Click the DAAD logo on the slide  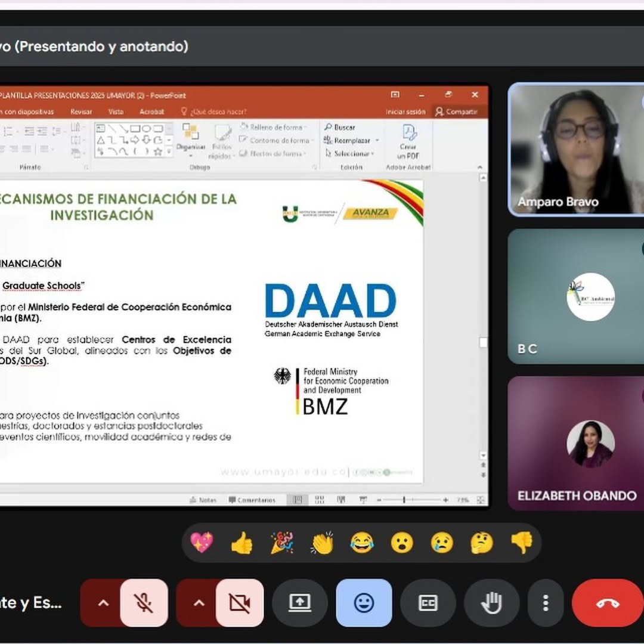coord(331,311)
